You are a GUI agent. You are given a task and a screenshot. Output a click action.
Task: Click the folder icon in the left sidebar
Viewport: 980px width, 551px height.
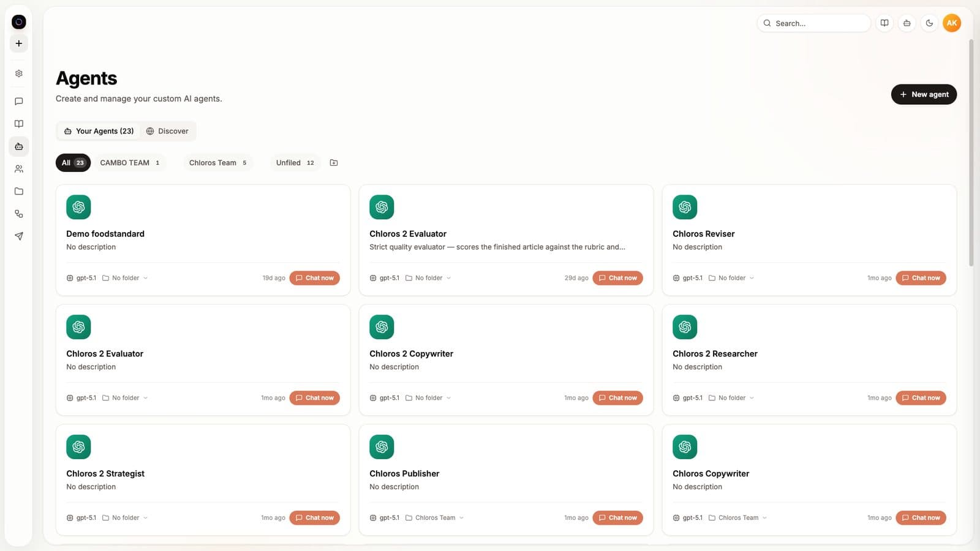click(19, 191)
